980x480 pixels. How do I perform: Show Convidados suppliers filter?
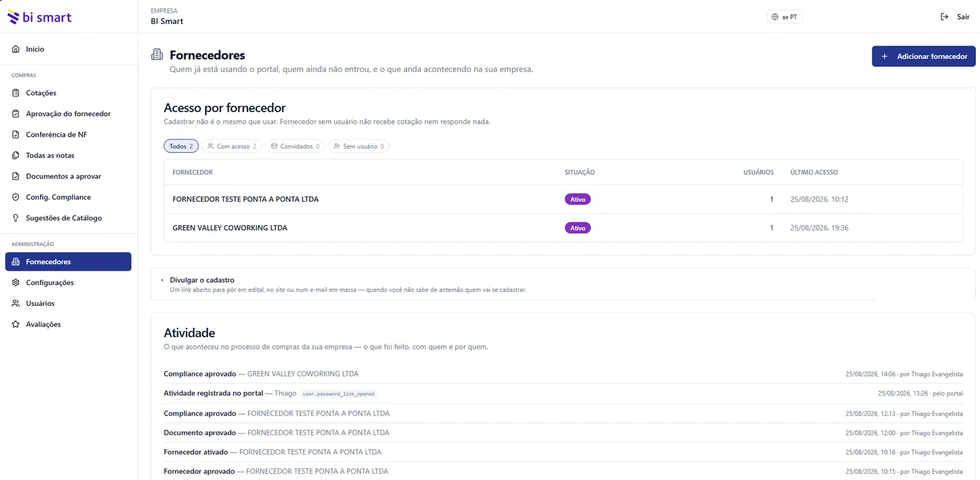point(295,146)
